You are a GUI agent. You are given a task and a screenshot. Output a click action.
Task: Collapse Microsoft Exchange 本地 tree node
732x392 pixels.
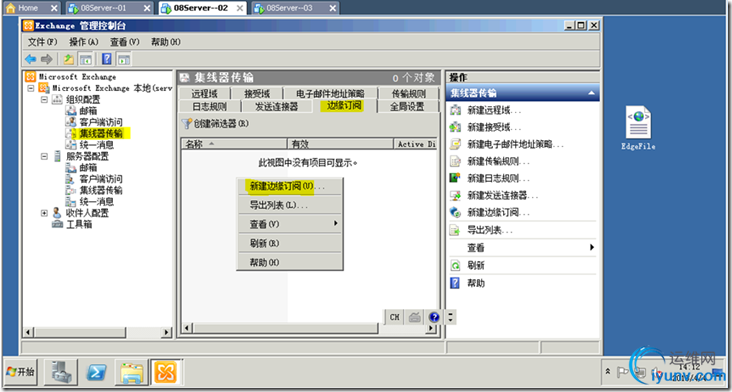(x=31, y=88)
